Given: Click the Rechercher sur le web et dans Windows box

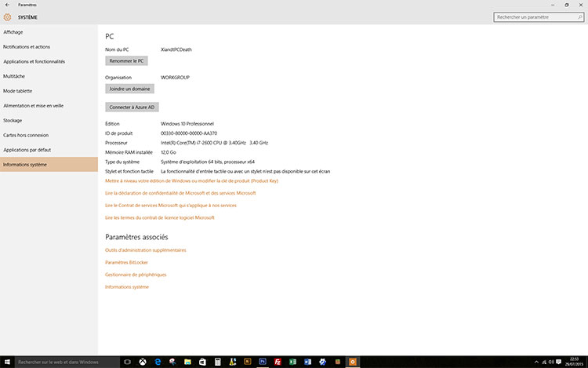Looking at the screenshot, I should [67, 362].
